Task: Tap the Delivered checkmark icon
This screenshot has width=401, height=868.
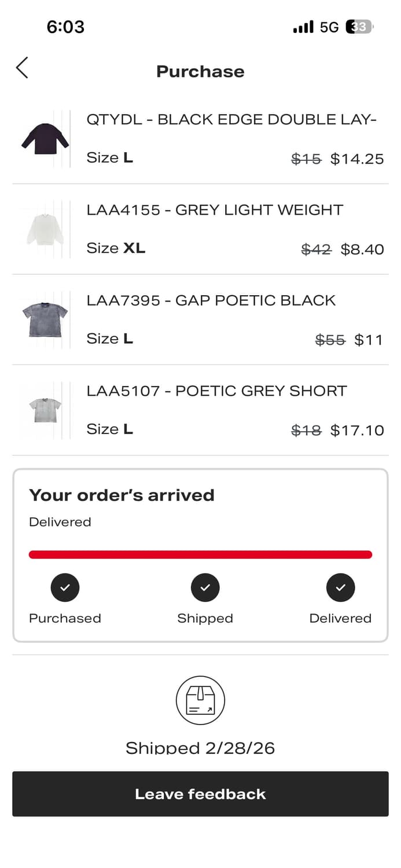Action: tap(340, 587)
